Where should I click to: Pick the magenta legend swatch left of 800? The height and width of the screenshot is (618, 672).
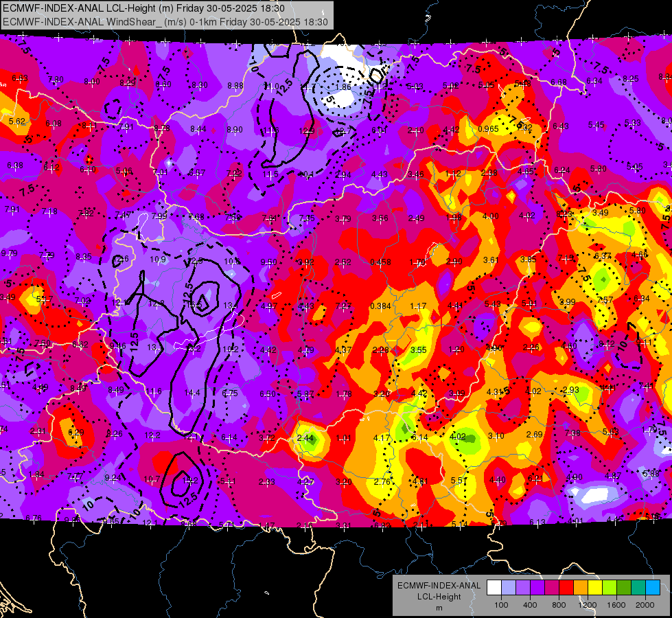coord(552,588)
